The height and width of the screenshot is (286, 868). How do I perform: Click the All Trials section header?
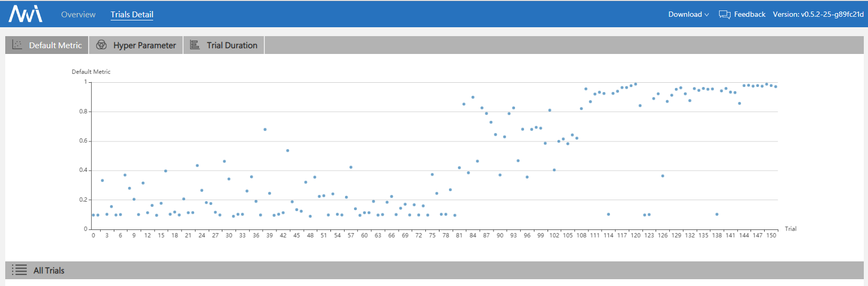(x=49, y=271)
